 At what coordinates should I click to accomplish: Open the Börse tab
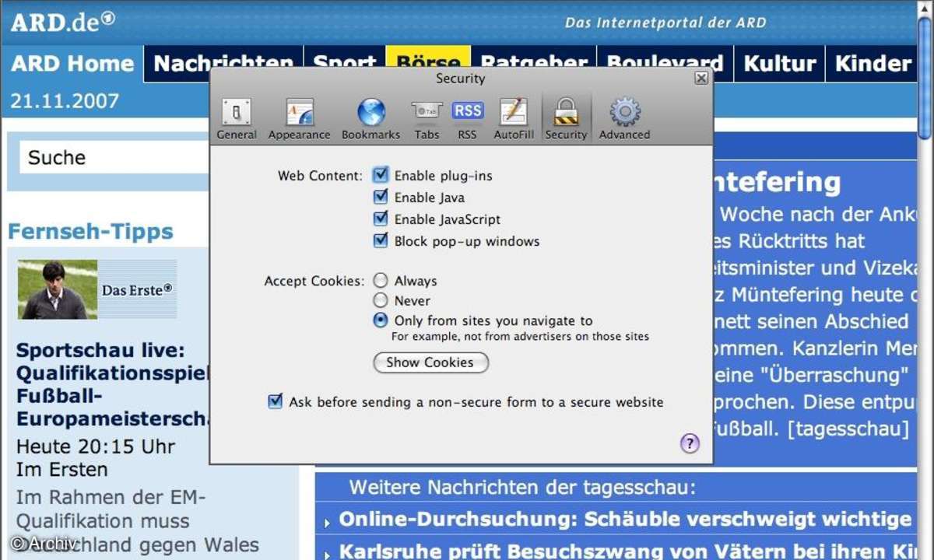coord(428,61)
